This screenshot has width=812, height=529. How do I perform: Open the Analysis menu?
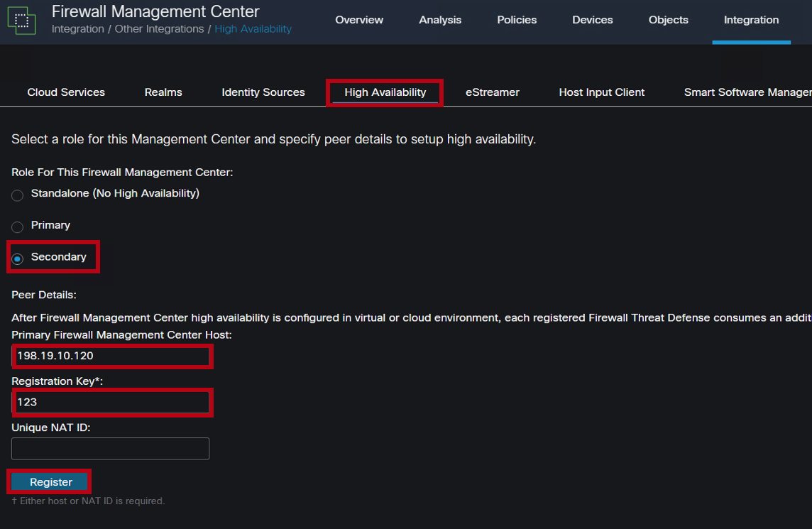coord(440,20)
